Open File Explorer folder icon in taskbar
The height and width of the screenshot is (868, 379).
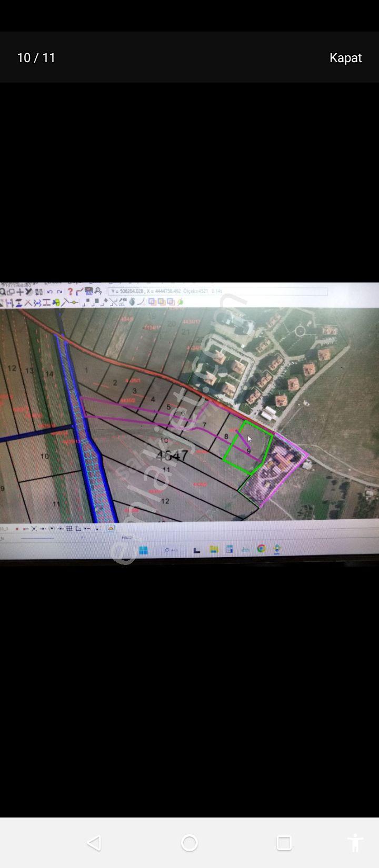[x=213, y=550]
